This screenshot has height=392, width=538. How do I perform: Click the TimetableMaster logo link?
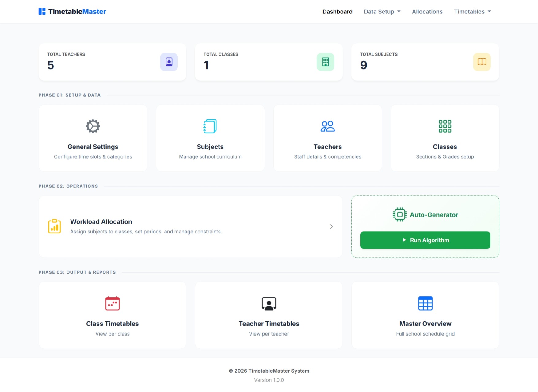(72, 12)
